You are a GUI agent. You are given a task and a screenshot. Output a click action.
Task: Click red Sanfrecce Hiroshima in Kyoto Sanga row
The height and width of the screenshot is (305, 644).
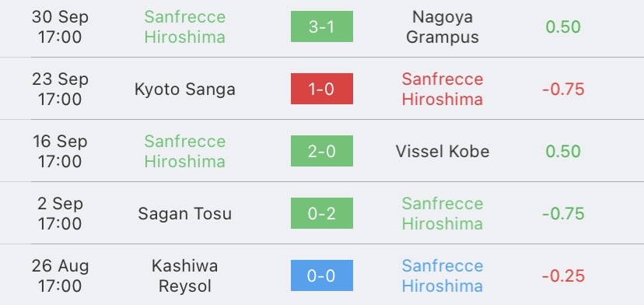443,89
